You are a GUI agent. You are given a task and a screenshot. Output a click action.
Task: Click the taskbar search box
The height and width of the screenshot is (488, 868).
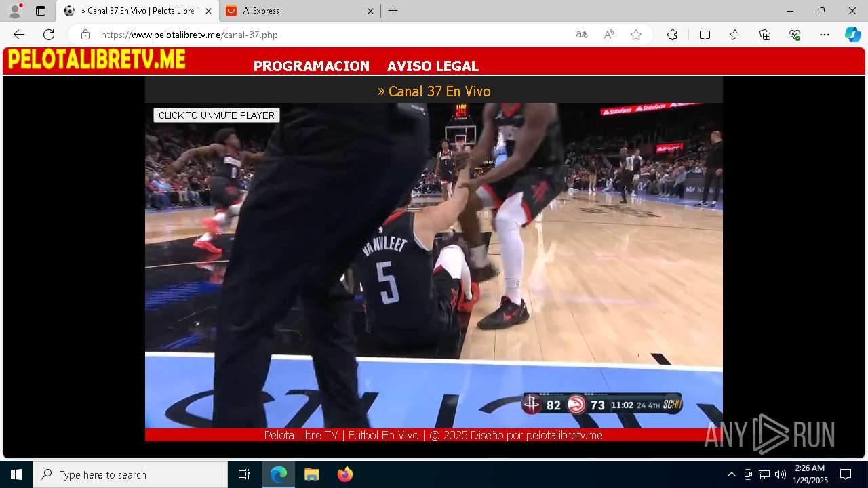coord(130,474)
